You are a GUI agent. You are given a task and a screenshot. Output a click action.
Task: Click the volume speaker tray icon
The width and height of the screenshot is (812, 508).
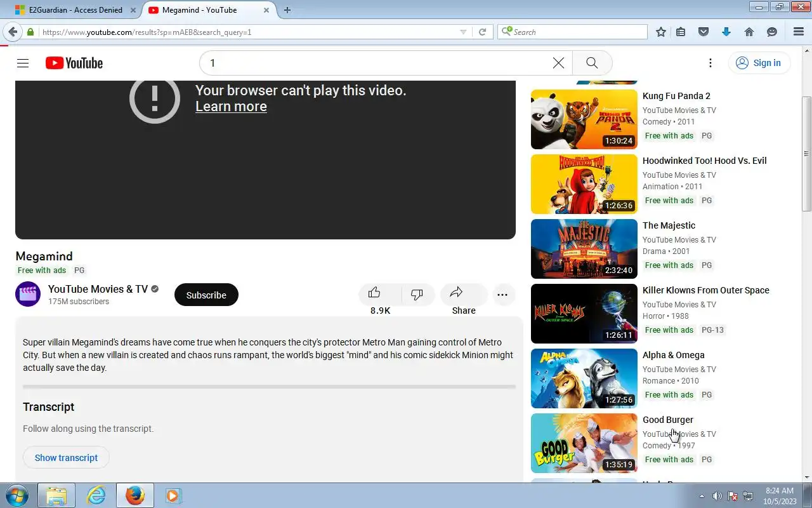[717, 496]
